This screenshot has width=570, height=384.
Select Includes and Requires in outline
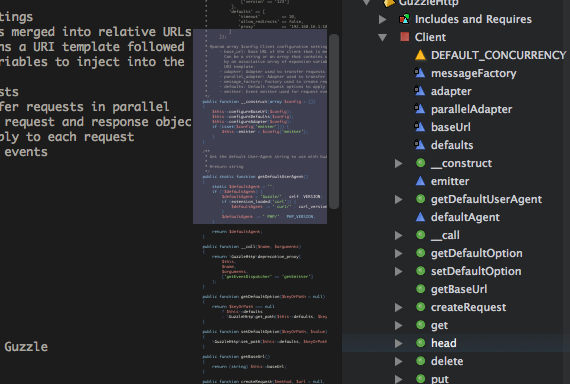point(473,19)
